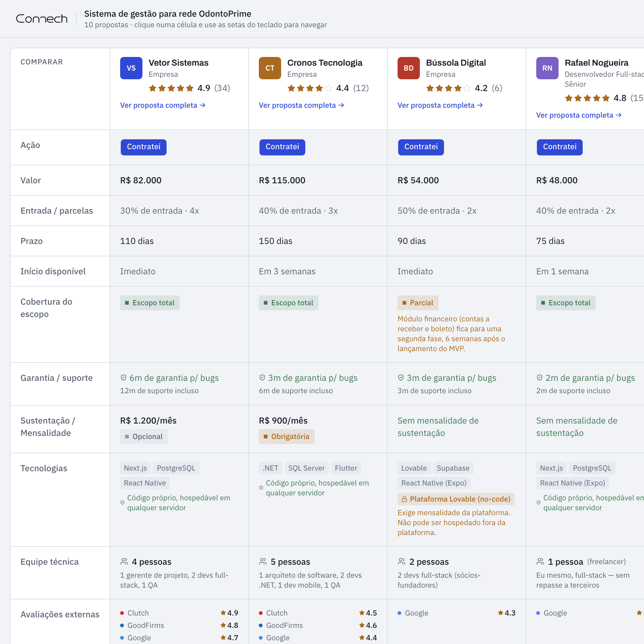Click shield icon beside 2m de garantia
The image size is (644, 644).
pos(539,378)
